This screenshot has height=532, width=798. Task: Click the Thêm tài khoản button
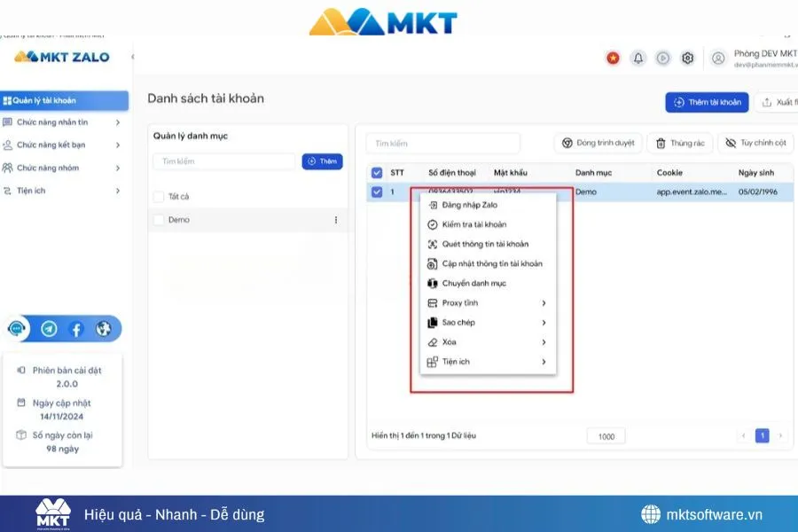coord(707,102)
